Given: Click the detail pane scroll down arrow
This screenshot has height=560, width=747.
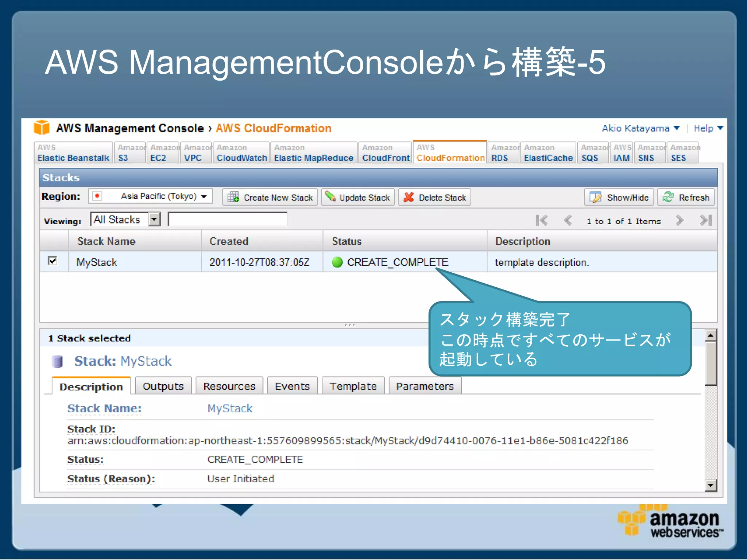Looking at the screenshot, I should point(711,485).
